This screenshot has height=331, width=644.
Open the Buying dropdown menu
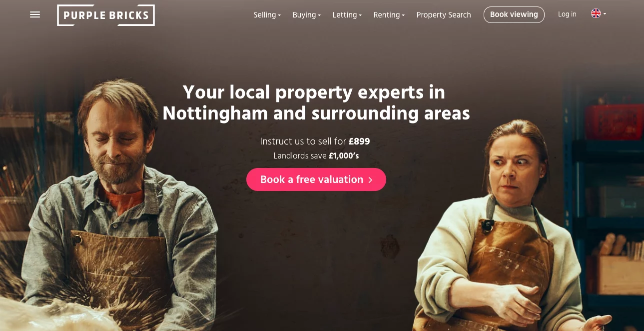(306, 15)
